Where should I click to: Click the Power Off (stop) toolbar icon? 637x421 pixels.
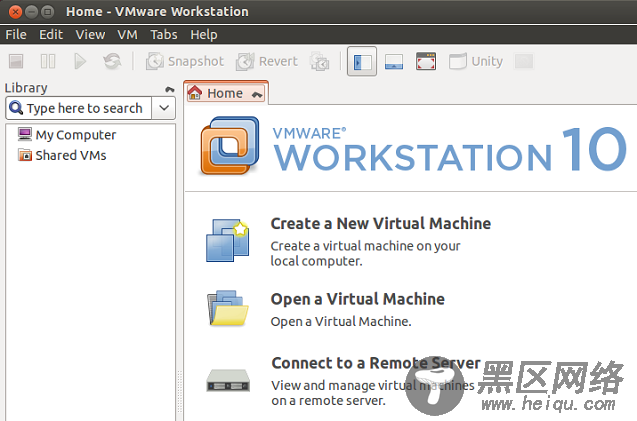click(16, 61)
